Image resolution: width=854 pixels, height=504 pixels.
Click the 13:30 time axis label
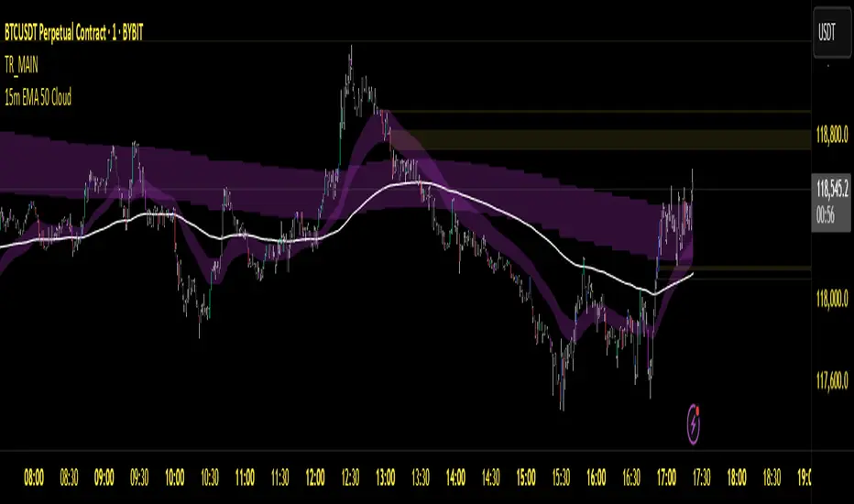click(x=421, y=477)
